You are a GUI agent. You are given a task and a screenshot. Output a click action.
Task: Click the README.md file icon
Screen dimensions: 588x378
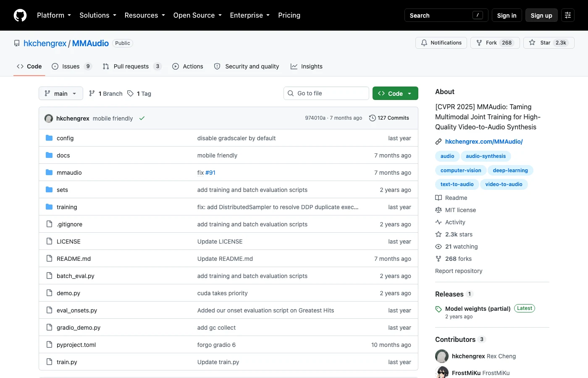coord(49,259)
